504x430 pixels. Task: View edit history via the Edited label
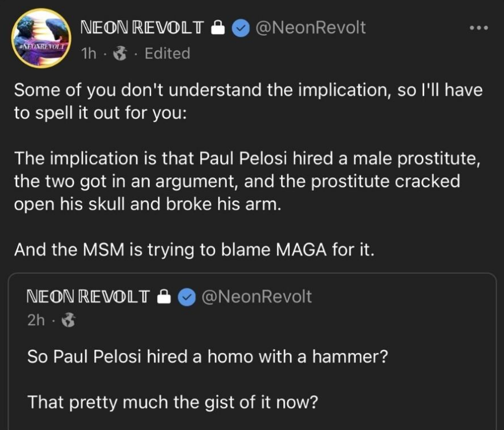coord(167,54)
